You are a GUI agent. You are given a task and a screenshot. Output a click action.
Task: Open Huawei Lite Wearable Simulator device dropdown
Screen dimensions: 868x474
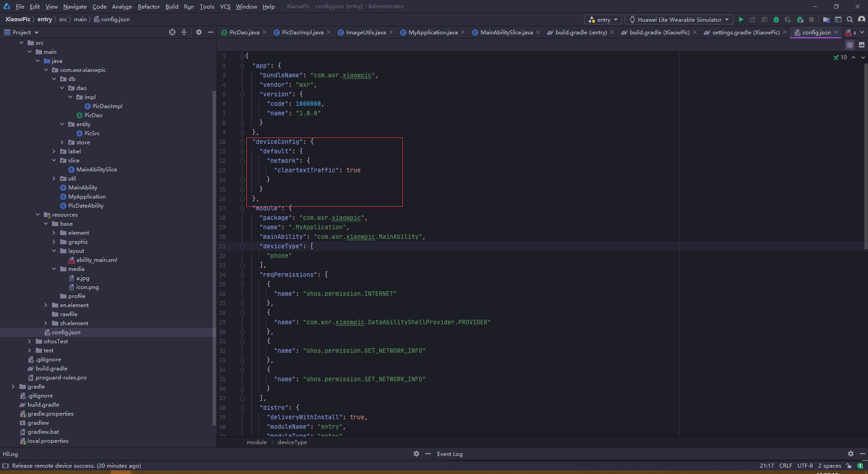pyautogui.click(x=679, y=19)
